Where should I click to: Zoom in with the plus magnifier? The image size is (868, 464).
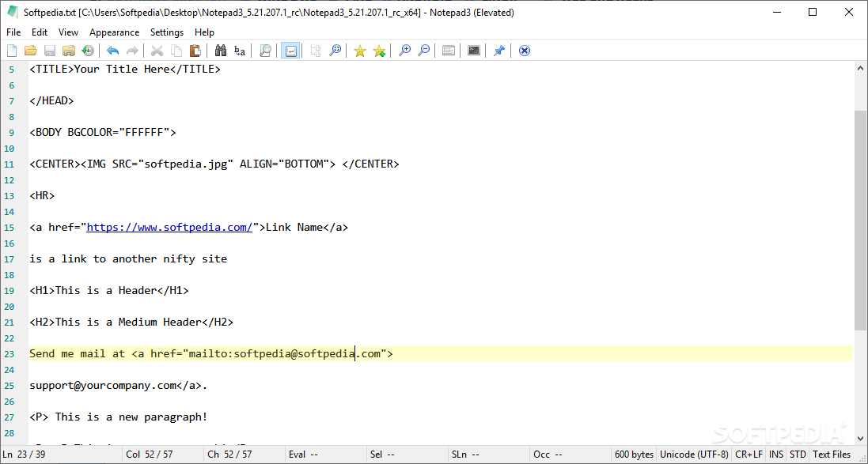pos(404,51)
